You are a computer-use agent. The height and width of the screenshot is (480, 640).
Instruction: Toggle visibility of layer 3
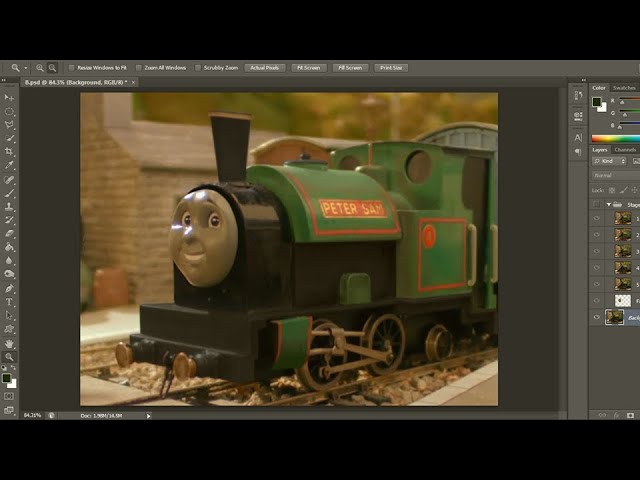(x=596, y=251)
